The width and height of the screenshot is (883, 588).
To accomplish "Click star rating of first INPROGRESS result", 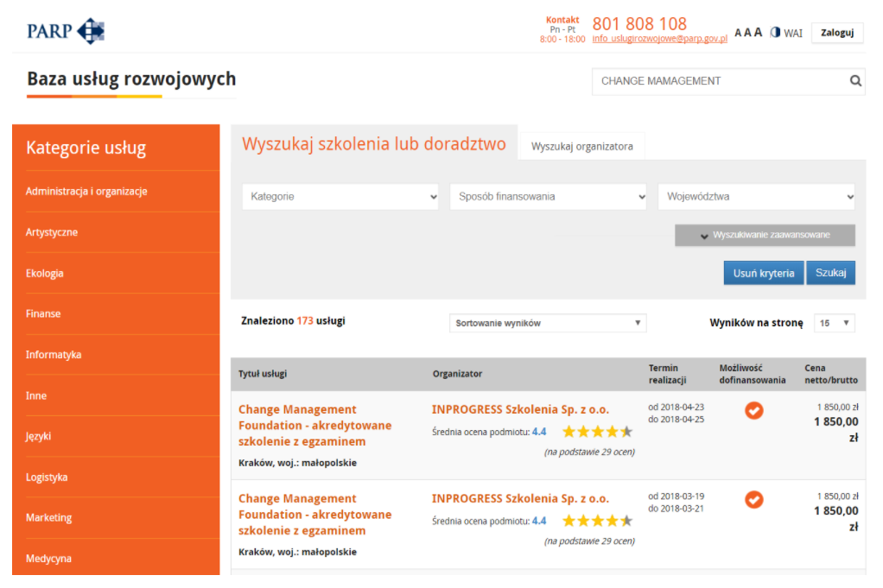I will [x=597, y=432].
